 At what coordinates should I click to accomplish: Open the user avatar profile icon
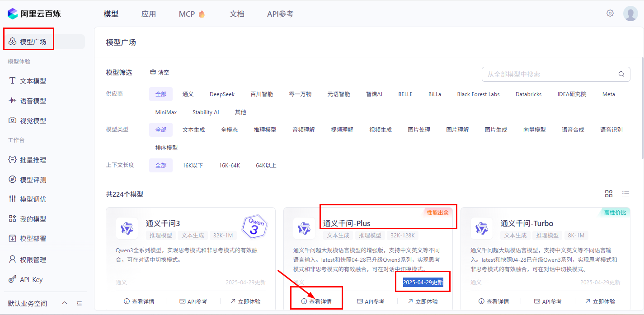click(x=630, y=14)
